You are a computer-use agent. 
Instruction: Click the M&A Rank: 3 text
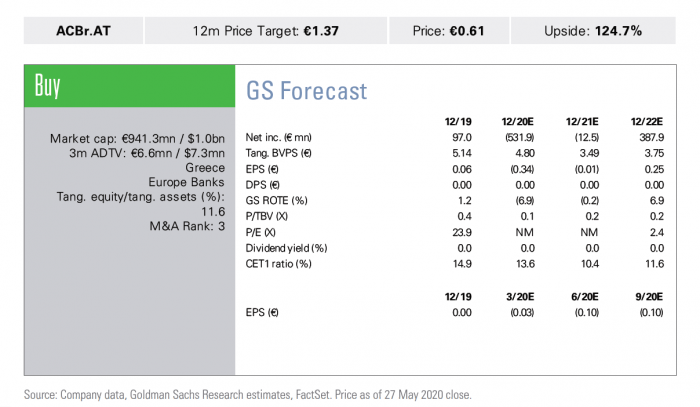point(187,226)
